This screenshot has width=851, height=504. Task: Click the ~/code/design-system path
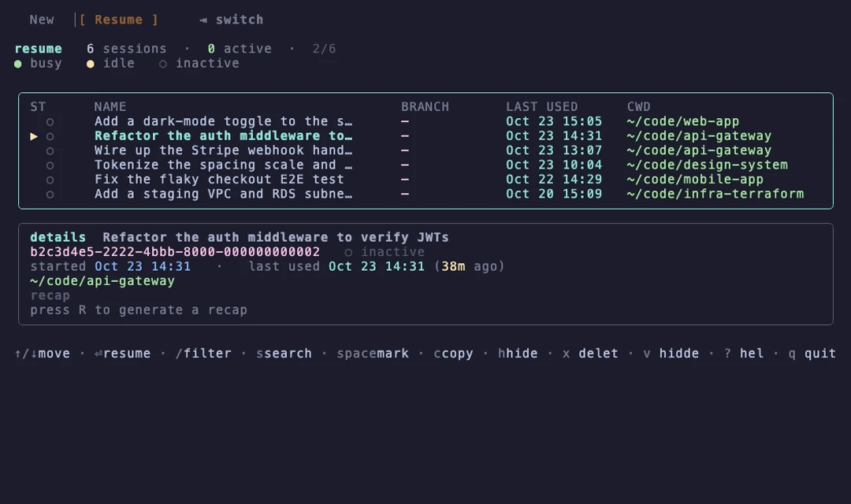[x=707, y=165]
